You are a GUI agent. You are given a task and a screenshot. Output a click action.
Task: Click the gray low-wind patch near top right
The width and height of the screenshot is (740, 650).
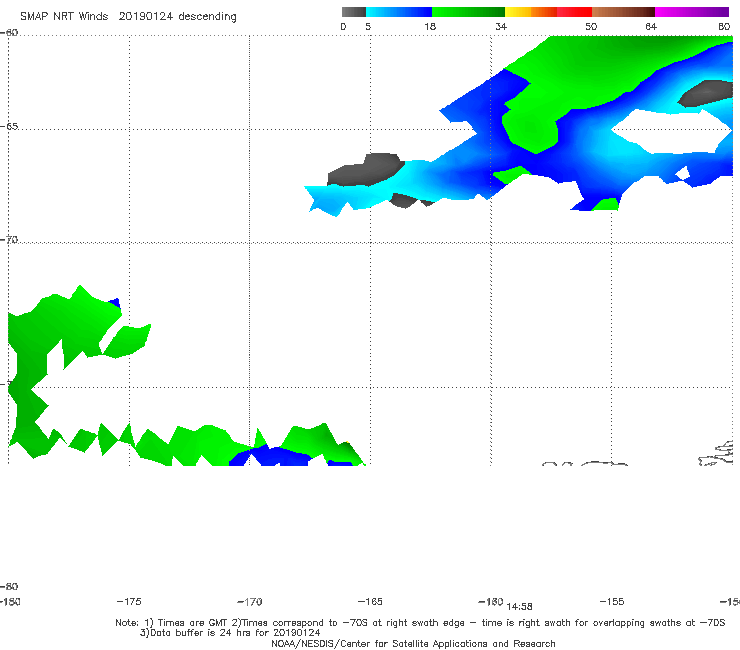coord(706,93)
